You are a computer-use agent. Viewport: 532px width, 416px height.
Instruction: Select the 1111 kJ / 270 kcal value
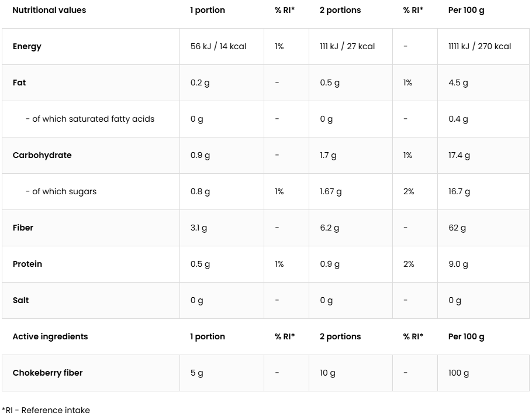pyautogui.click(x=479, y=46)
